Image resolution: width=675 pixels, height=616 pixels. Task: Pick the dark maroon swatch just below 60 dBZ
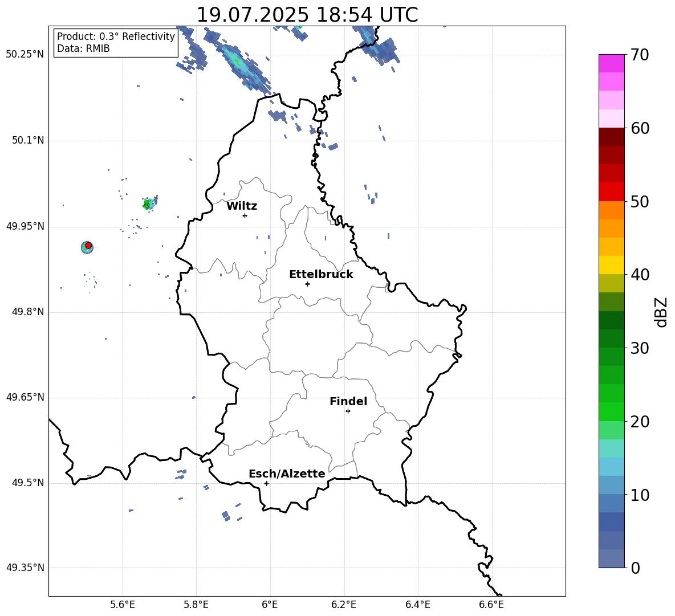click(x=611, y=137)
